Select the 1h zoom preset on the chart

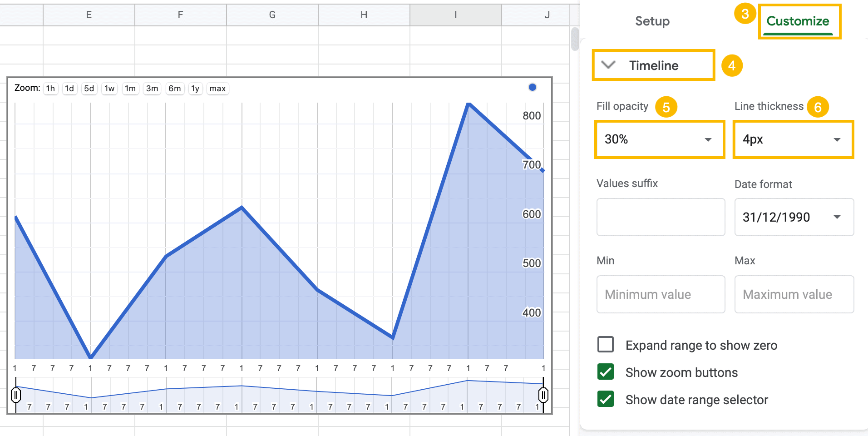[50, 89]
